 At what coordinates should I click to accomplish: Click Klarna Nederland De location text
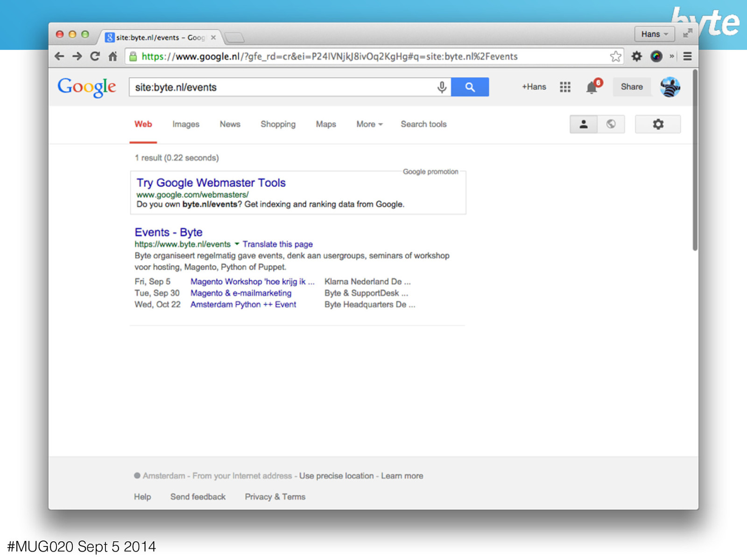[x=367, y=281]
